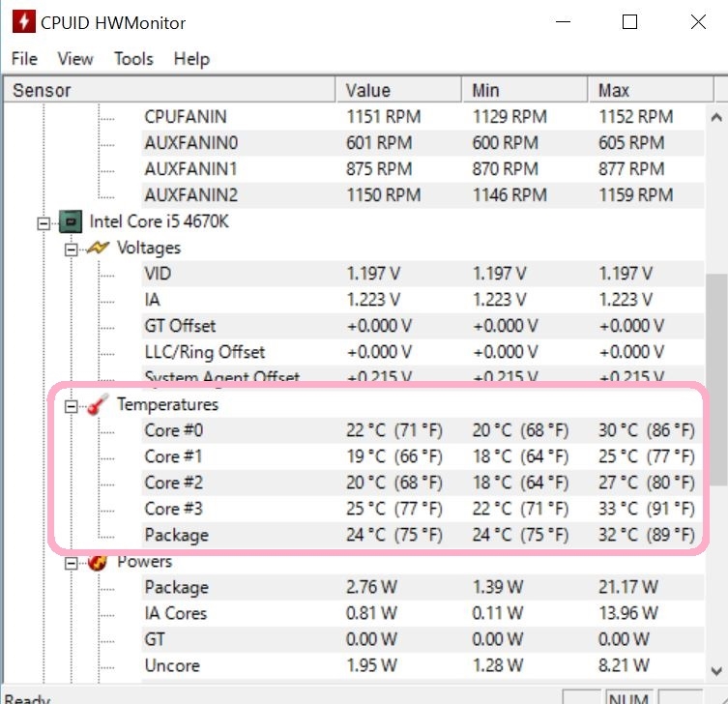Viewport: 728px width, 704px height.
Task: Select the Package temperature row
Action: click(422, 535)
